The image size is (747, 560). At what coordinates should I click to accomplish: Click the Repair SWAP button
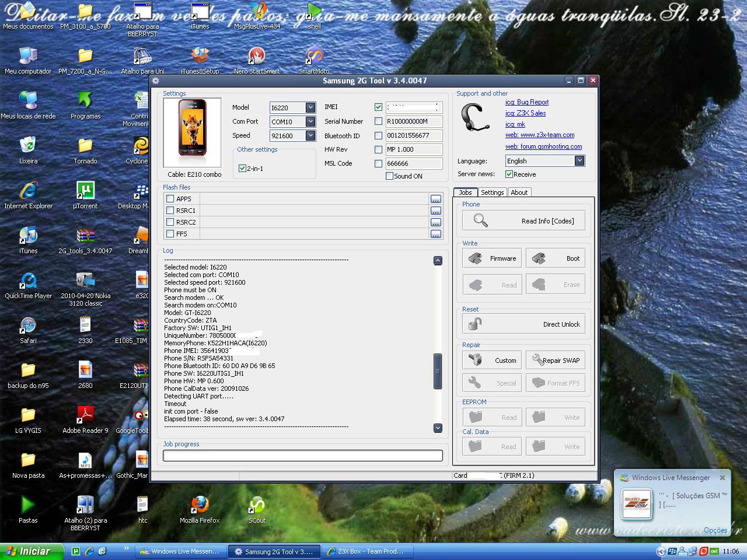click(556, 360)
